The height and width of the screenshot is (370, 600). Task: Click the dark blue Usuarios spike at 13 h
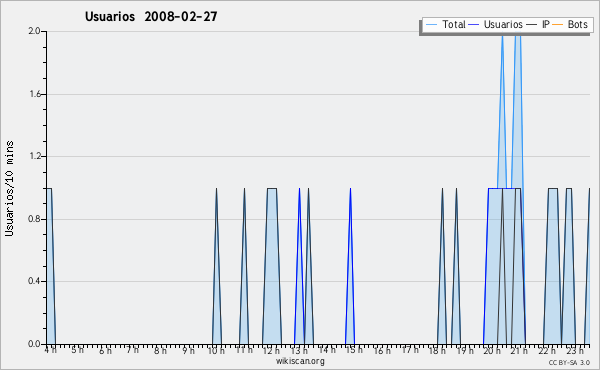pos(299,266)
